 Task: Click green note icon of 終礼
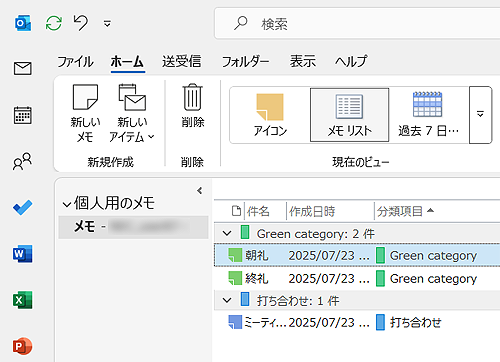[x=235, y=278]
